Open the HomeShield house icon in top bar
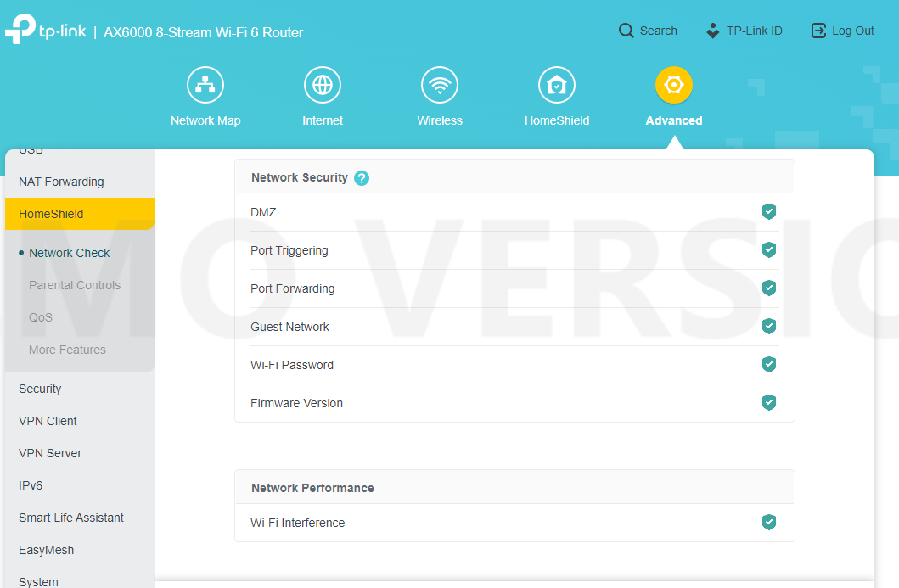 557,85
